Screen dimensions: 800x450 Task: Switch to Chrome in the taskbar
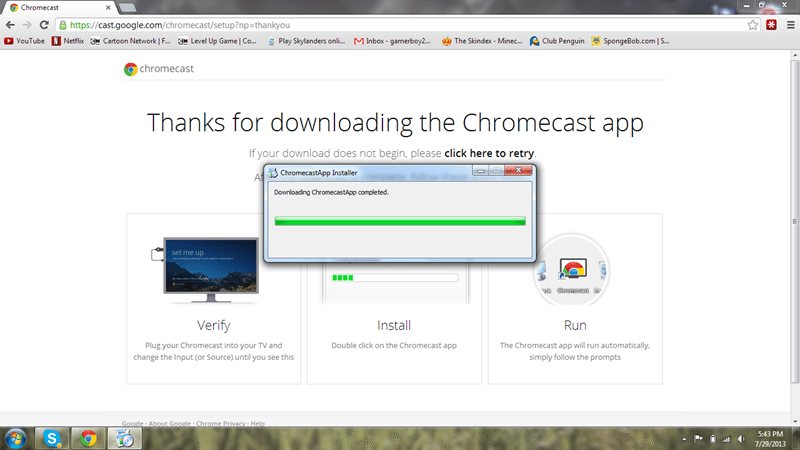pos(88,438)
